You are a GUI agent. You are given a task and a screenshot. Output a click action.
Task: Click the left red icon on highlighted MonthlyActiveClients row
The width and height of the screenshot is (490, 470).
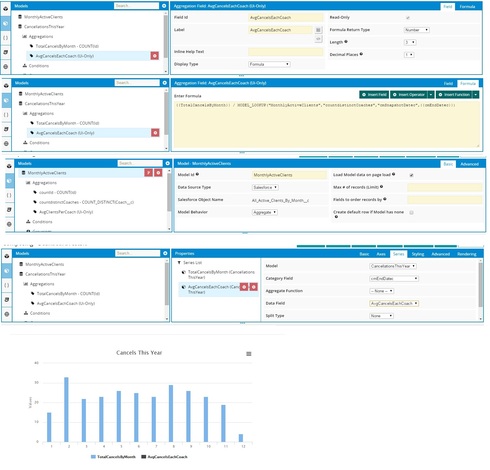point(148,173)
